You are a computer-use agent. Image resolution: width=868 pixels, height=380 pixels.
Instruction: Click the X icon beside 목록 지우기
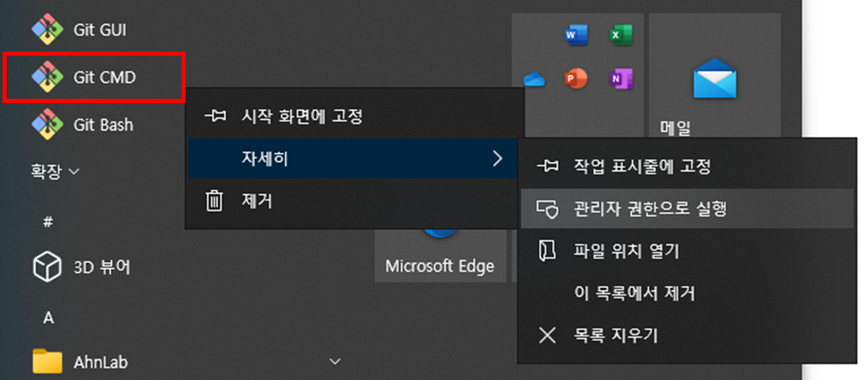[547, 335]
